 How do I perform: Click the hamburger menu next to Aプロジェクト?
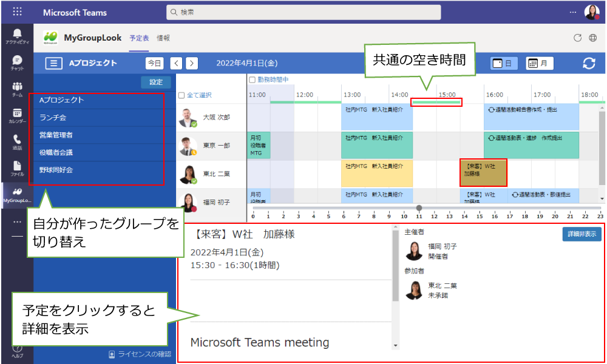[x=54, y=63]
